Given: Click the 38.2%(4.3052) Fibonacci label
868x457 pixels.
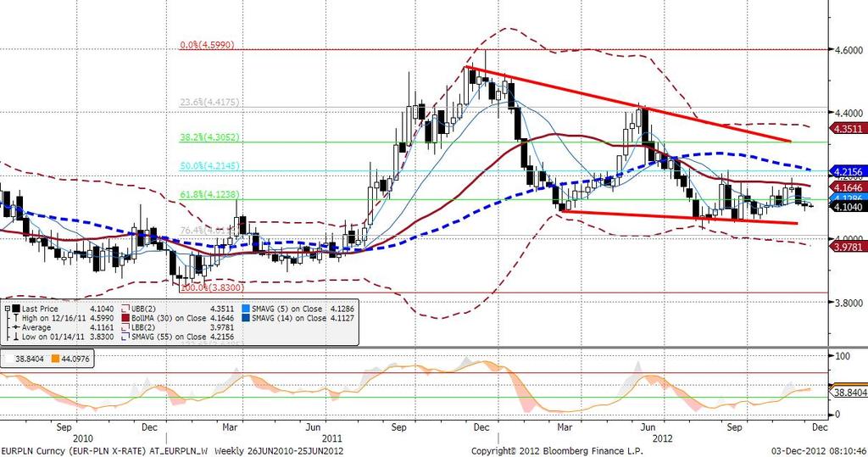Looking at the screenshot, I should pyautogui.click(x=210, y=137).
